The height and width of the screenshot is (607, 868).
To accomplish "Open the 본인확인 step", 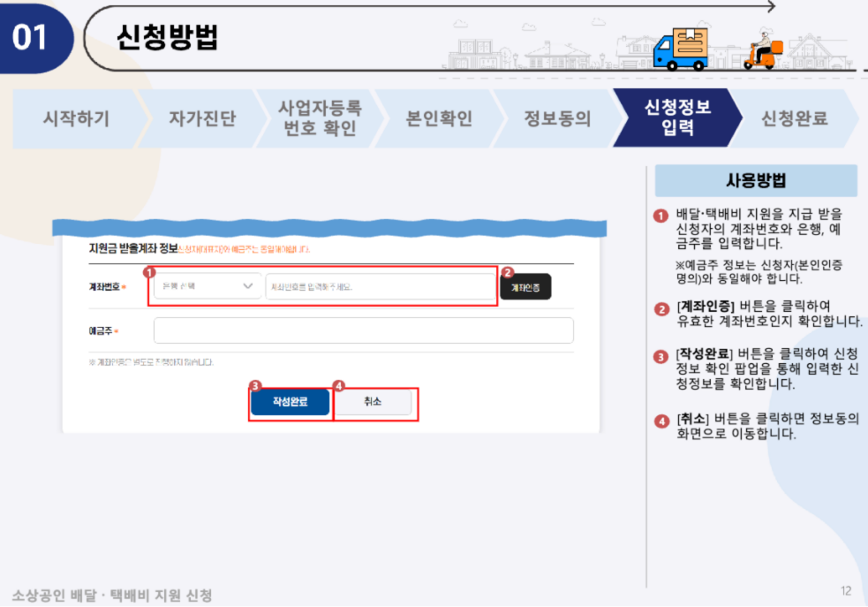I will click(x=439, y=117).
